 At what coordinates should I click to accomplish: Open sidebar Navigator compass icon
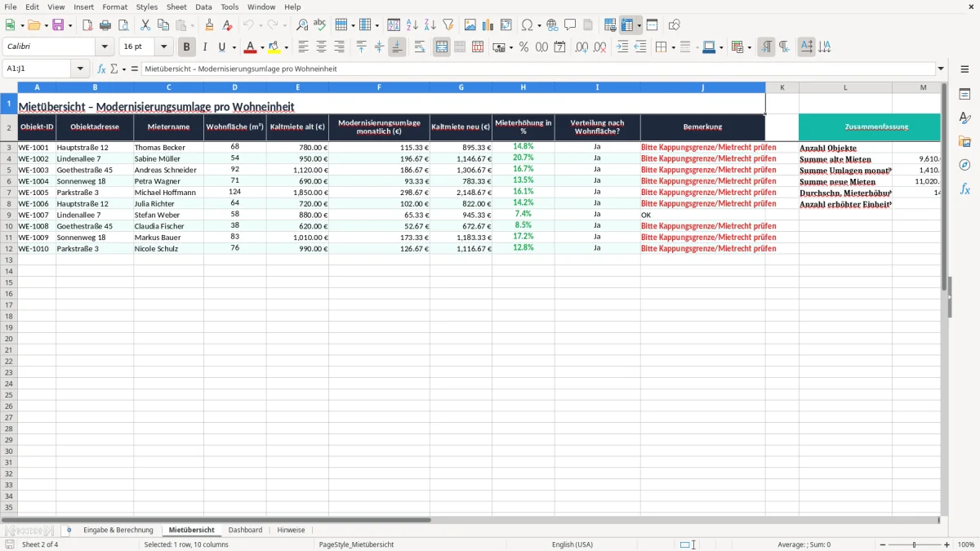(964, 165)
